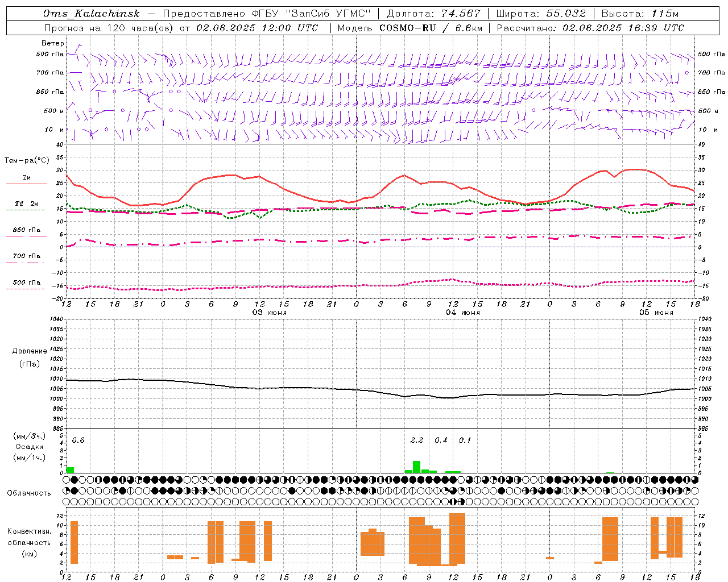
Task: Click the 500 гПа label in temperature legend
Action: coord(27,282)
